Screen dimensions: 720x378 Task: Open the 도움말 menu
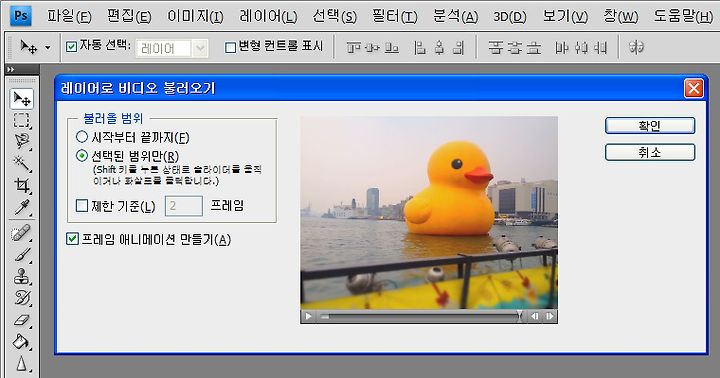click(x=683, y=17)
